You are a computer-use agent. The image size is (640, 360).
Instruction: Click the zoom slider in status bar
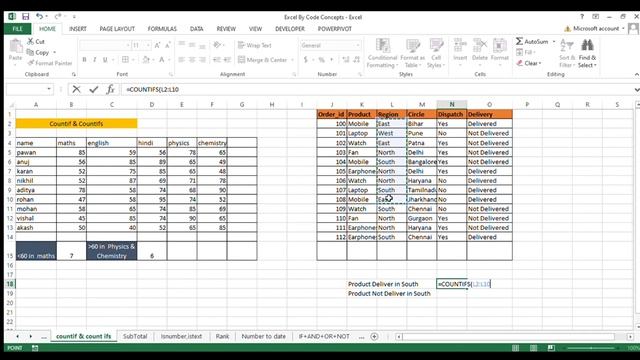(591, 348)
